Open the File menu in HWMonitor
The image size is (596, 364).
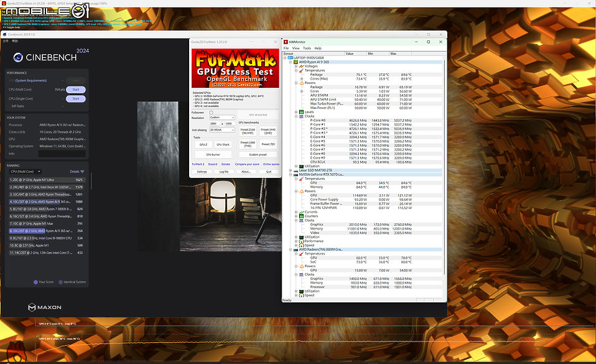pos(286,49)
